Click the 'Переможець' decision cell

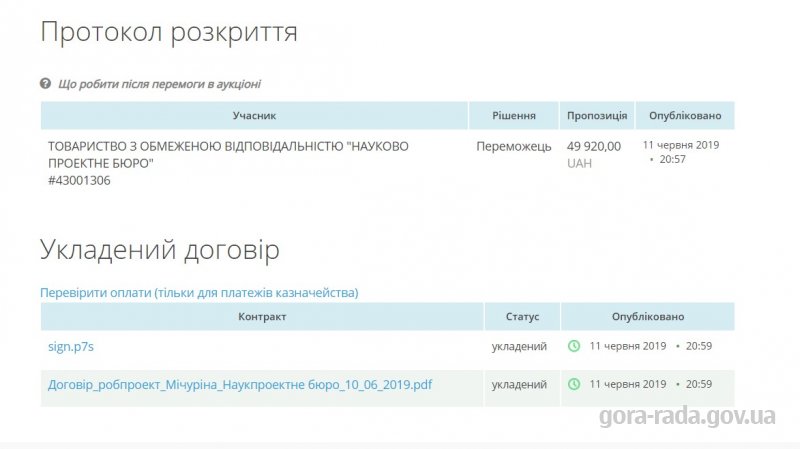pyautogui.click(x=514, y=146)
